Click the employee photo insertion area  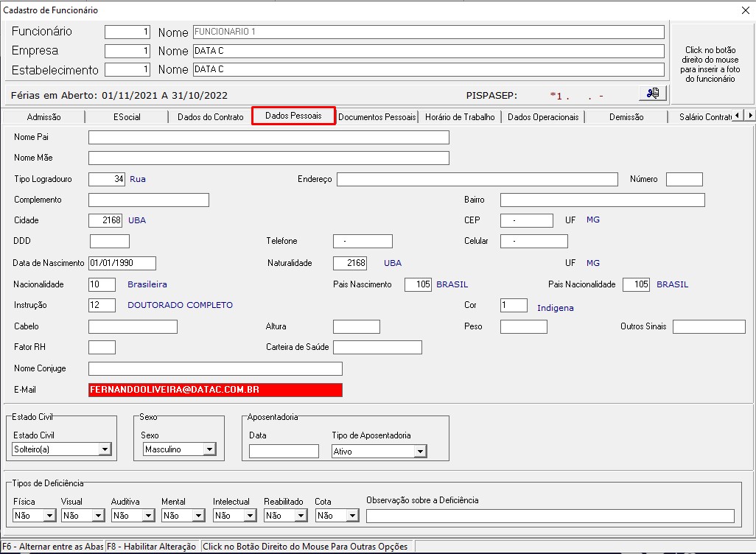pyautogui.click(x=712, y=63)
